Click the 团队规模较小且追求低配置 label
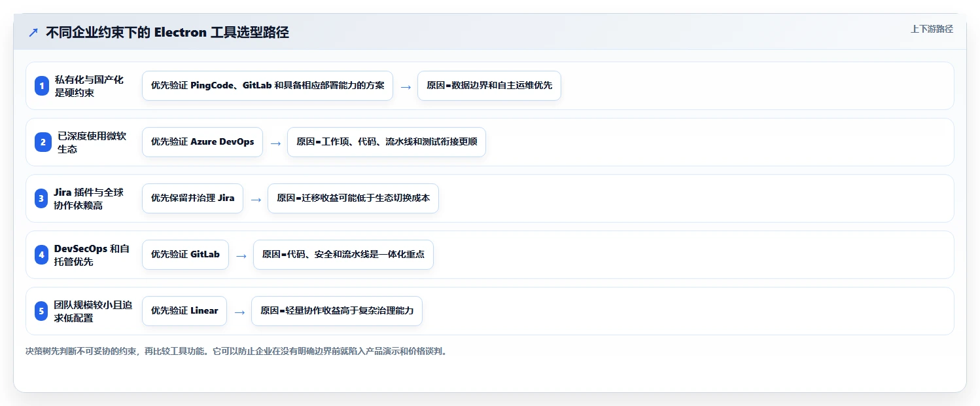This screenshot has width=980, height=406. 93,311
